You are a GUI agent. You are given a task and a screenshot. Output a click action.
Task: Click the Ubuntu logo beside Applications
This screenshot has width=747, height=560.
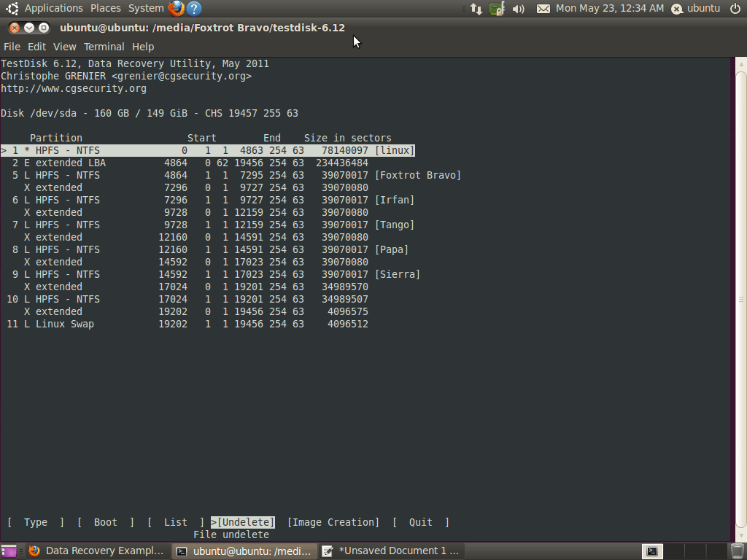(12, 8)
